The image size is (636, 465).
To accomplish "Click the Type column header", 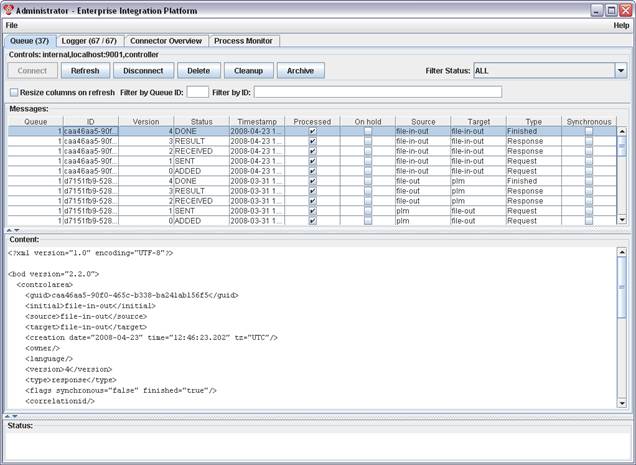I will tap(534, 121).
